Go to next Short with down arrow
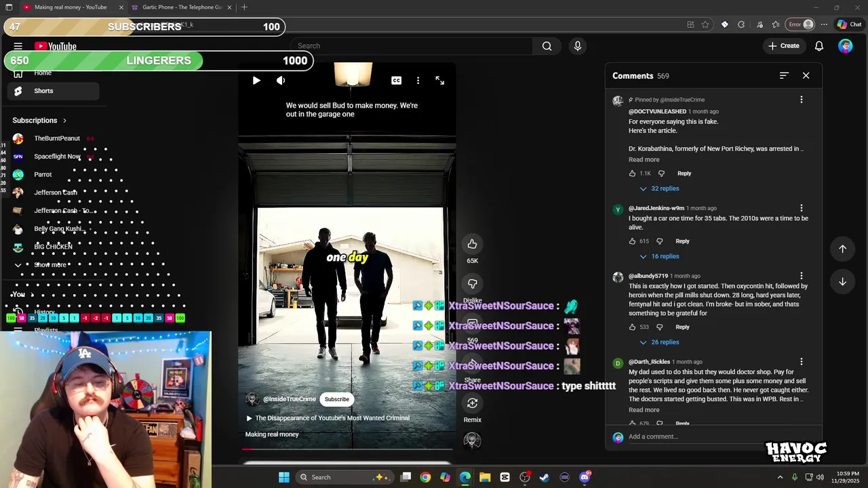868x488 pixels. coord(842,281)
